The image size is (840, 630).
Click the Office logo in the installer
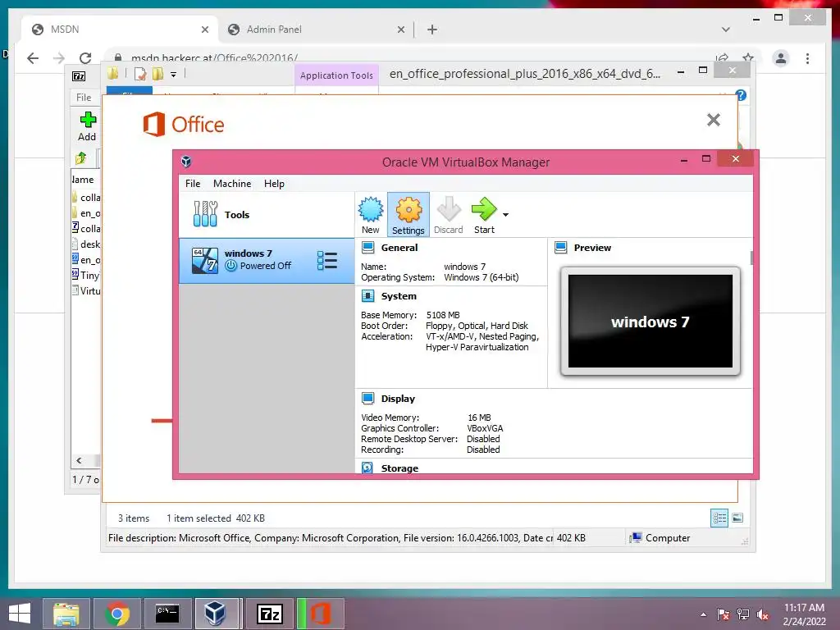point(183,125)
